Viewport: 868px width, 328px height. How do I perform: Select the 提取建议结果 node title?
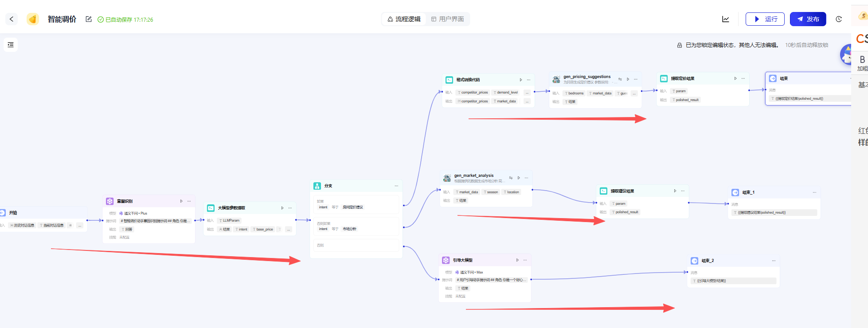622,191
